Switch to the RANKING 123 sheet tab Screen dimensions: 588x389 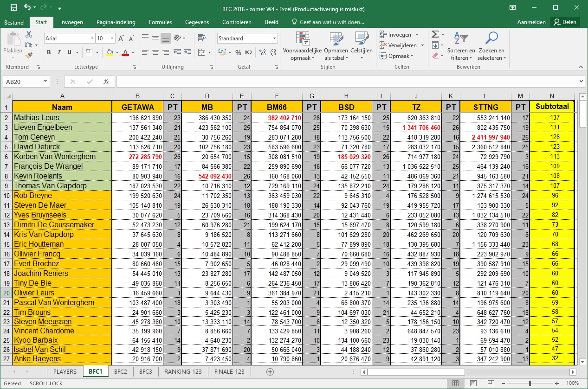coord(183,371)
